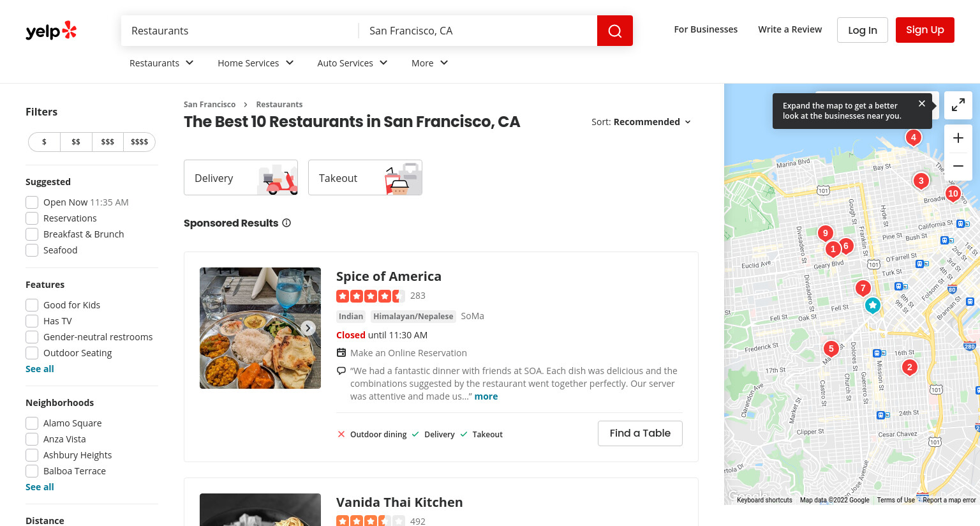Click the Indian category tag
This screenshot has height=526, width=980.
pyautogui.click(x=351, y=317)
